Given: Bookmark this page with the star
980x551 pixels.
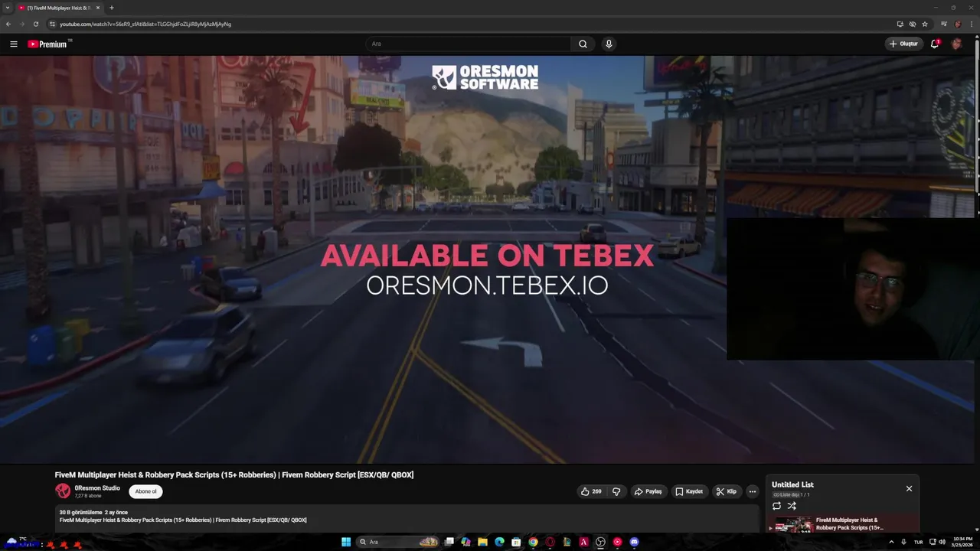Looking at the screenshot, I should 925,24.
